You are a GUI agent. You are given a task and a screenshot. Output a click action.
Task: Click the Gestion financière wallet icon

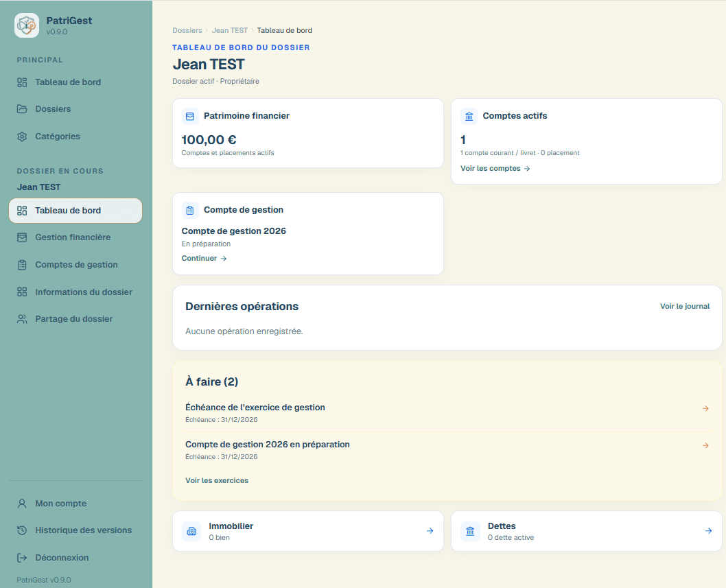coord(22,237)
